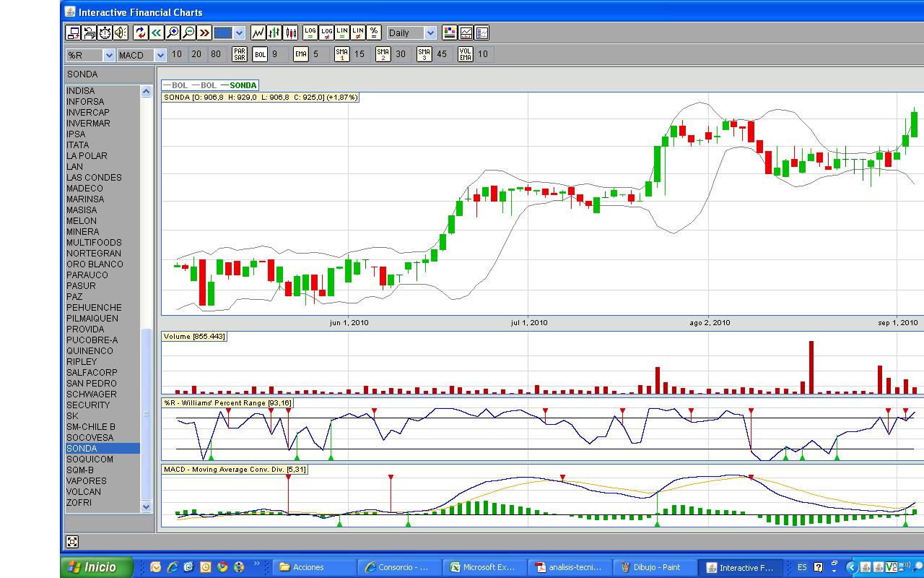The image size is (924, 578).
Task: Click the ticker list scroll-down arrow
Action: click(x=147, y=506)
